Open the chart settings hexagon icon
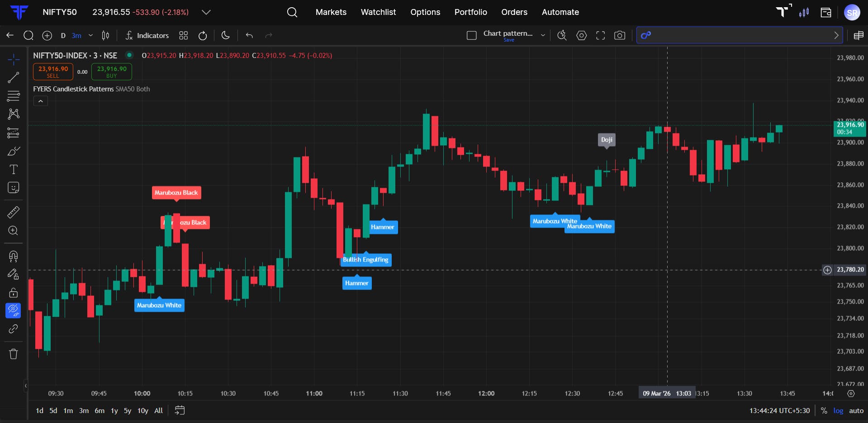The width and height of the screenshot is (868, 423). click(582, 35)
